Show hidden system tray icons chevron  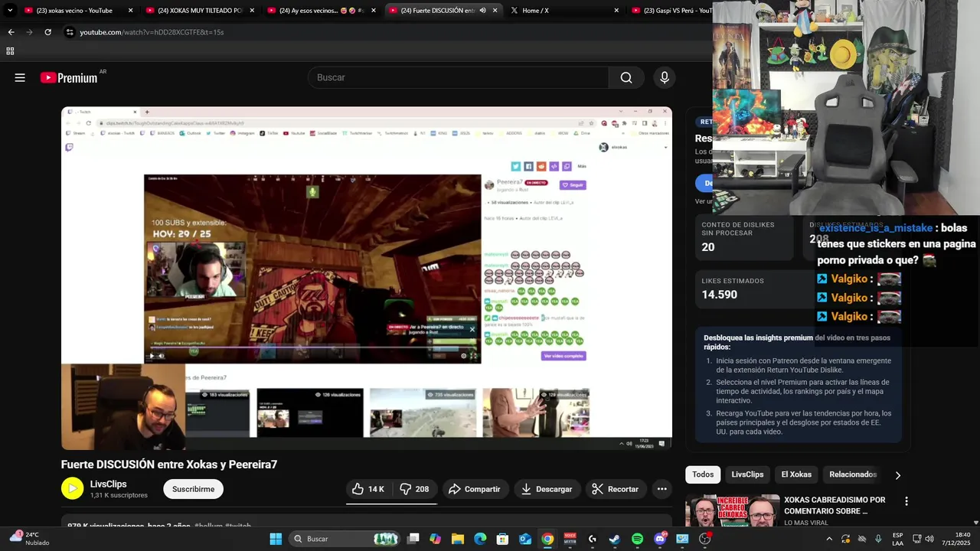[828, 539]
